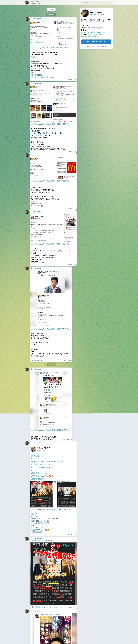
Task: Open the t.me EriChat invite link
Action: pyautogui.click(x=94, y=32)
